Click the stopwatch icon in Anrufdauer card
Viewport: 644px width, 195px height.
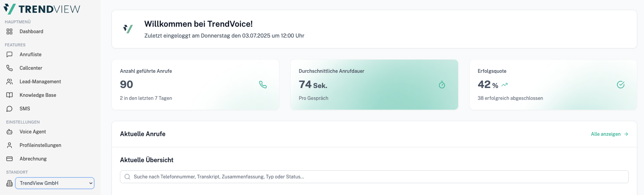pyautogui.click(x=442, y=85)
